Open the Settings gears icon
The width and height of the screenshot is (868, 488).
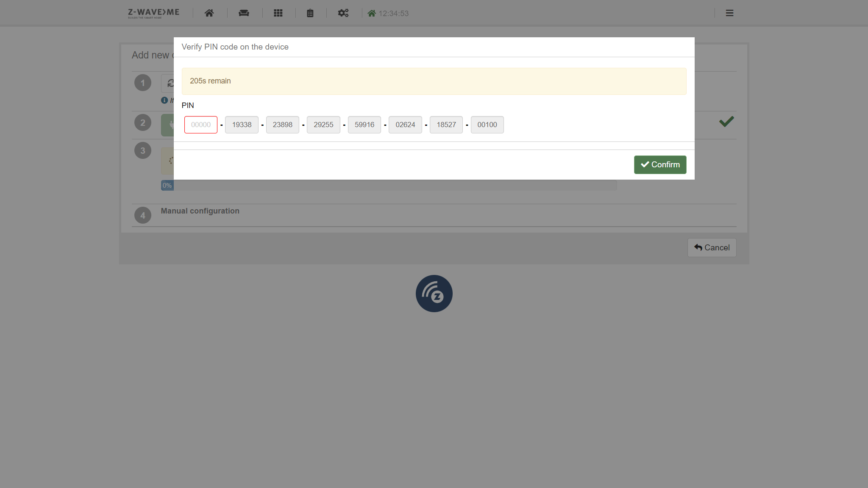[x=343, y=13]
